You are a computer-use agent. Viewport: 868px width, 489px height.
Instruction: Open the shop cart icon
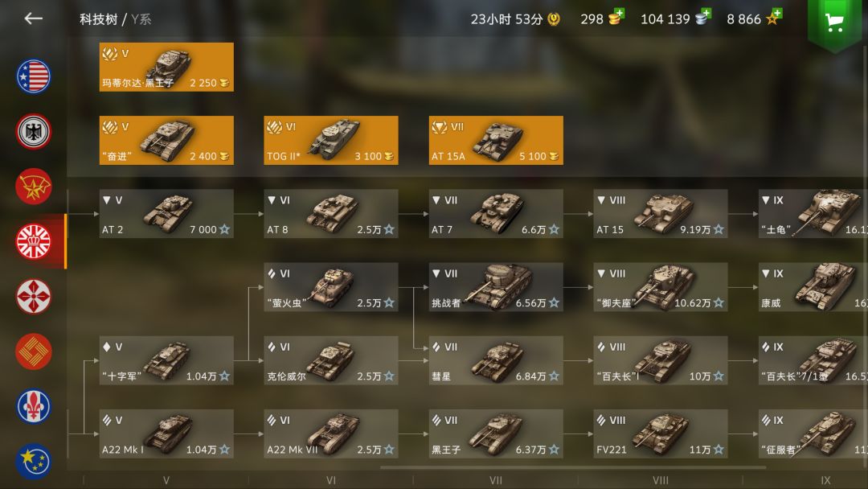point(834,23)
